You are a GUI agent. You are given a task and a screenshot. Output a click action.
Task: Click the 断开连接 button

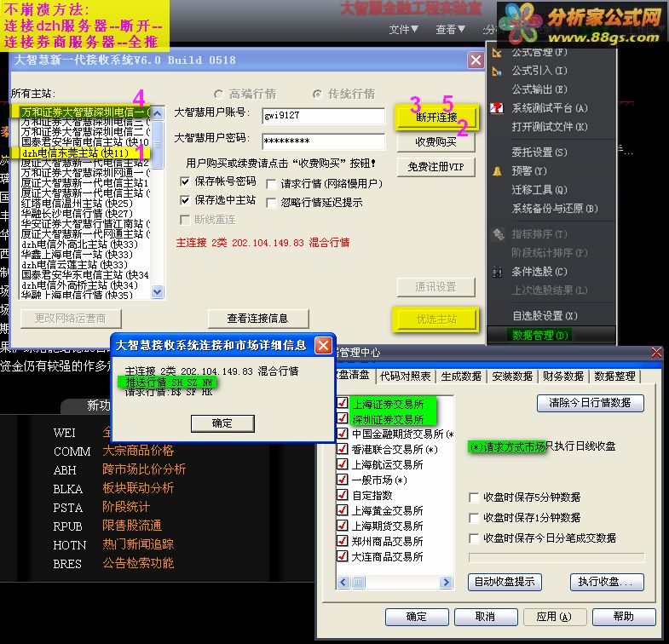[x=436, y=117]
